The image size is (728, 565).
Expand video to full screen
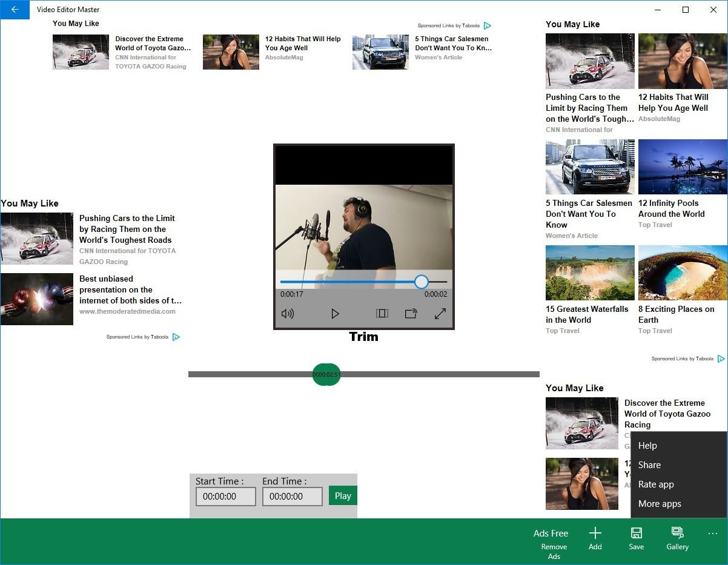coord(440,314)
